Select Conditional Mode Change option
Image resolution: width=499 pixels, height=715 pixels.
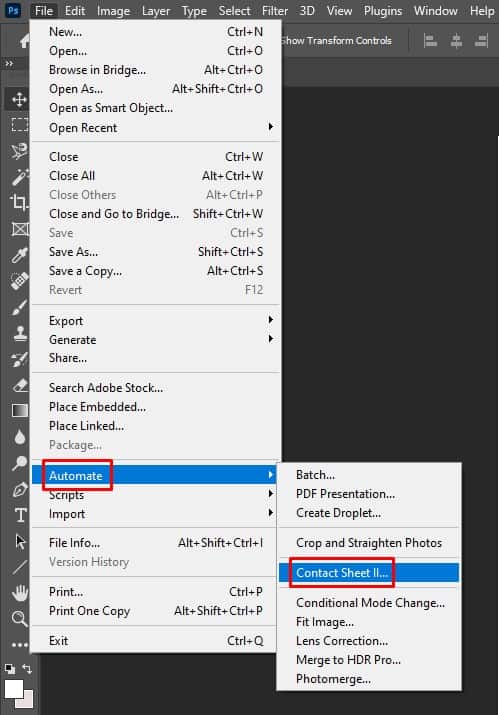tap(369, 603)
